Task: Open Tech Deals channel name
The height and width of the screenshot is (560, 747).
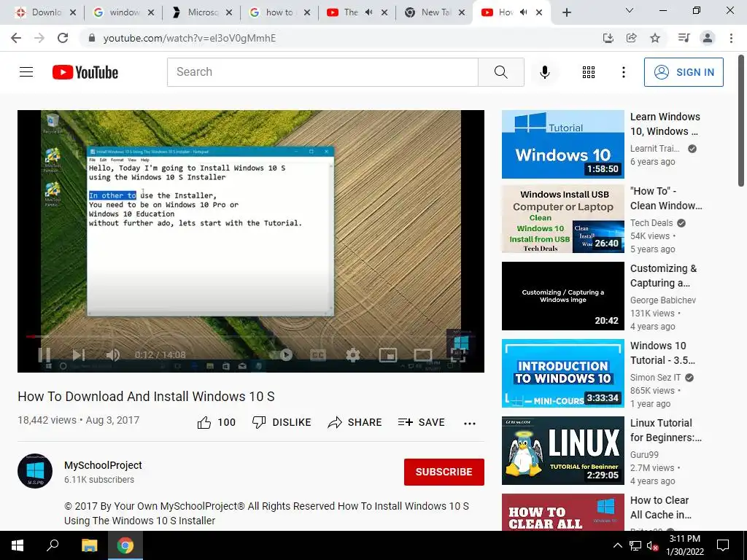Action: tap(651, 223)
